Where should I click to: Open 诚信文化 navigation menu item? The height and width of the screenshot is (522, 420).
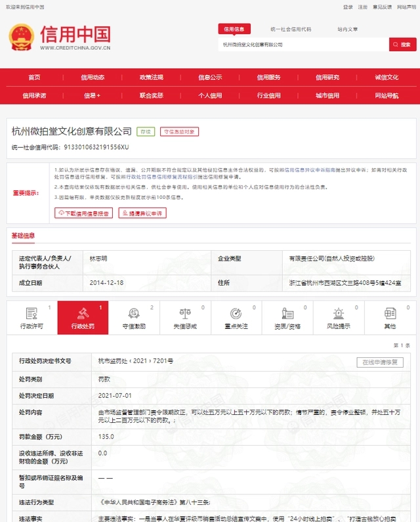click(x=387, y=77)
